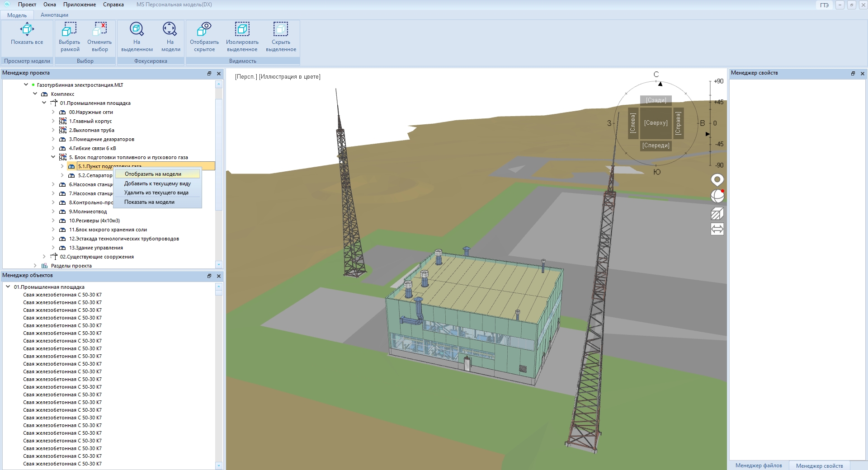
Task: Select 9.Молниеотвод in project tree
Action: pos(88,211)
